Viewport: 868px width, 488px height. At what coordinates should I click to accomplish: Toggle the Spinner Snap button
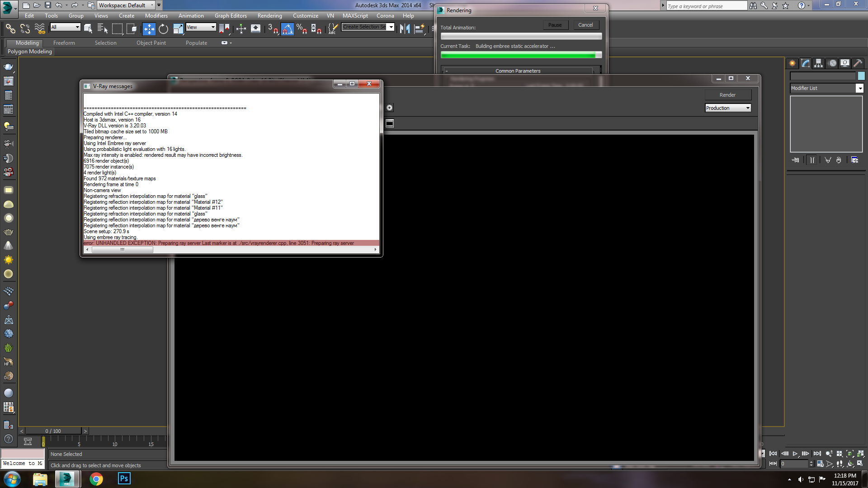point(316,29)
